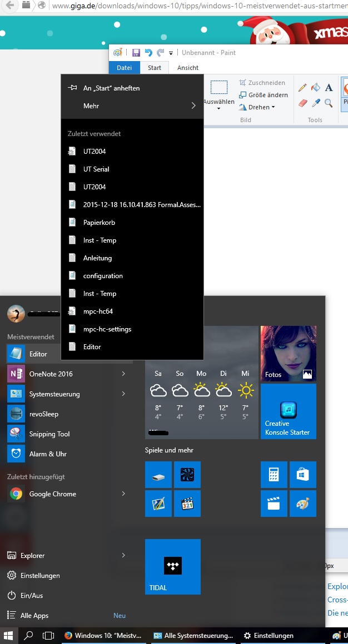Choose An „Start" anheften
The width and height of the screenshot is (348, 644).
point(132,88)
